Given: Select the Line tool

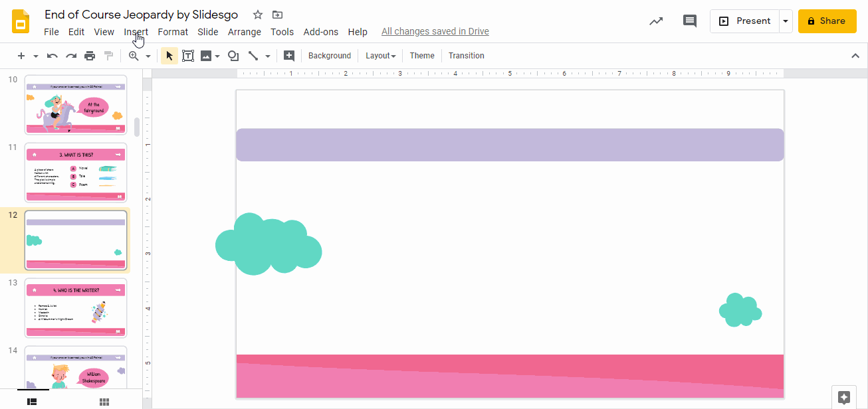Looking at the screenshot, I should [x=253, y=55].
